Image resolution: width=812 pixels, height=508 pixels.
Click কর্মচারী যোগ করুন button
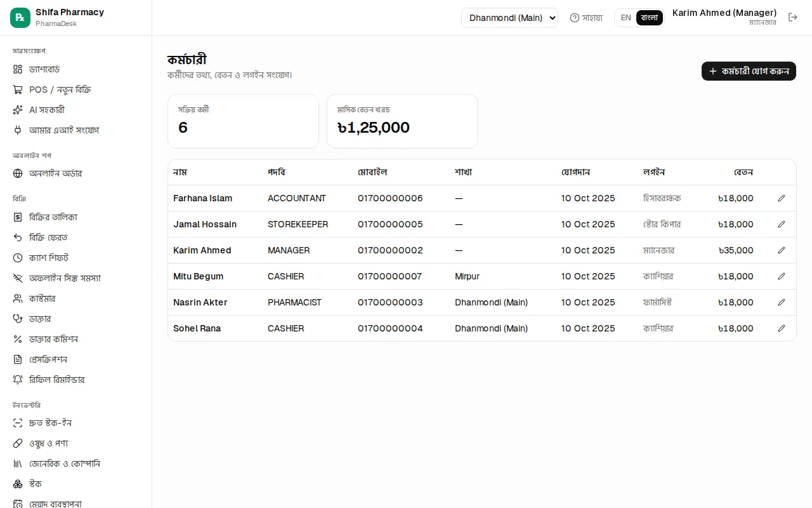click(x=749, y=71)
